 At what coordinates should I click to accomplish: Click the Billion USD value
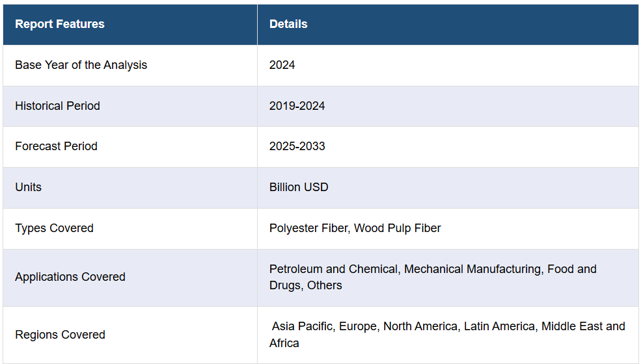(x=299, y=187)
